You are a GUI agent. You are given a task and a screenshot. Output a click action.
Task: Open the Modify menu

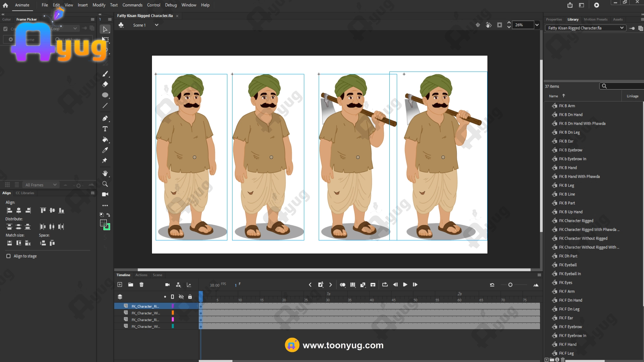99,5
